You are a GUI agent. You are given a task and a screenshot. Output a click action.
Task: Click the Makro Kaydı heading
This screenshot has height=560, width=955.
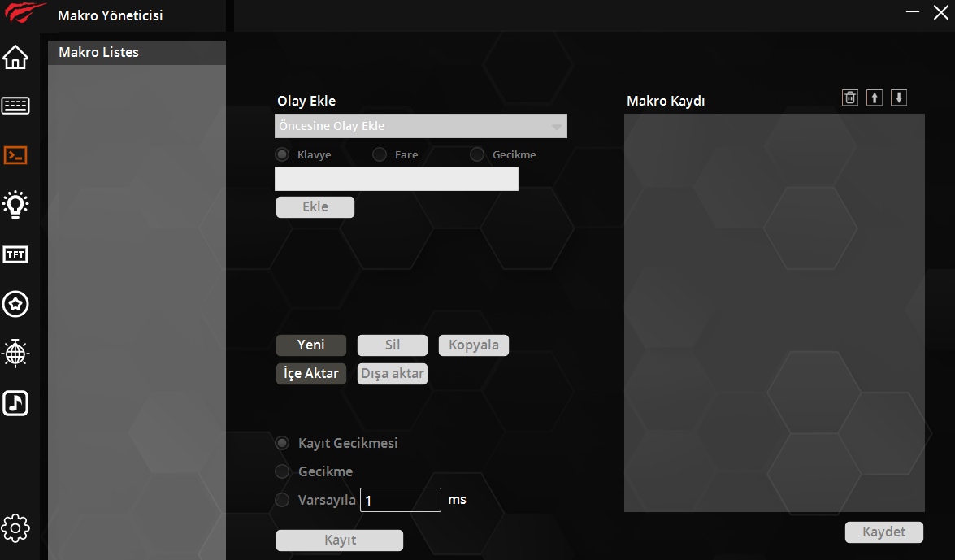666,101
